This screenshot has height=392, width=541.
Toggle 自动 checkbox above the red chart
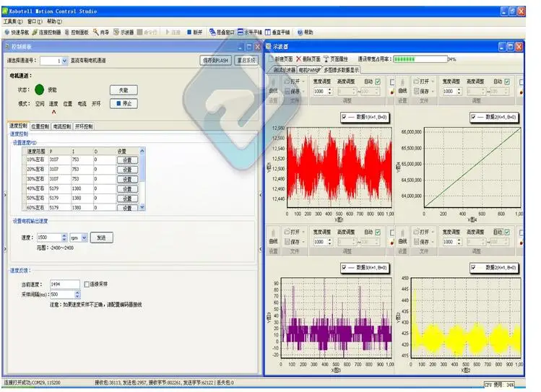coord(378,82)
